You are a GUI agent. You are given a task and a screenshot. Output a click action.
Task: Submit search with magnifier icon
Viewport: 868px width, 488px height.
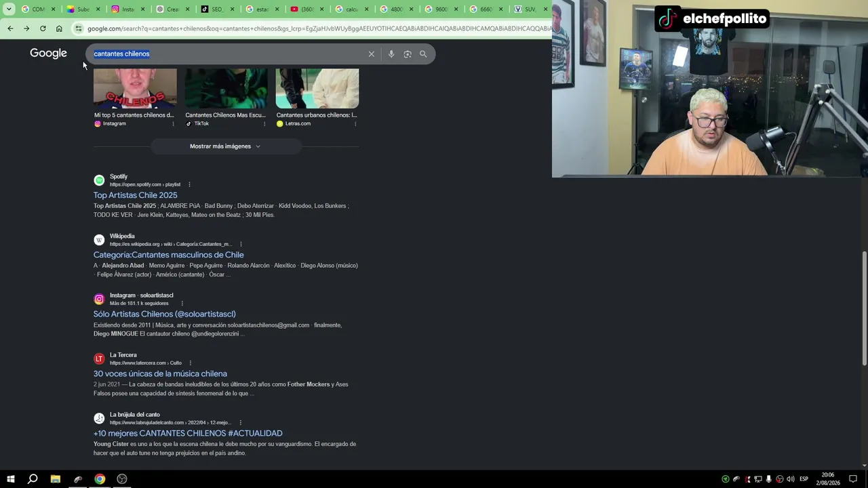pos(423,54)
